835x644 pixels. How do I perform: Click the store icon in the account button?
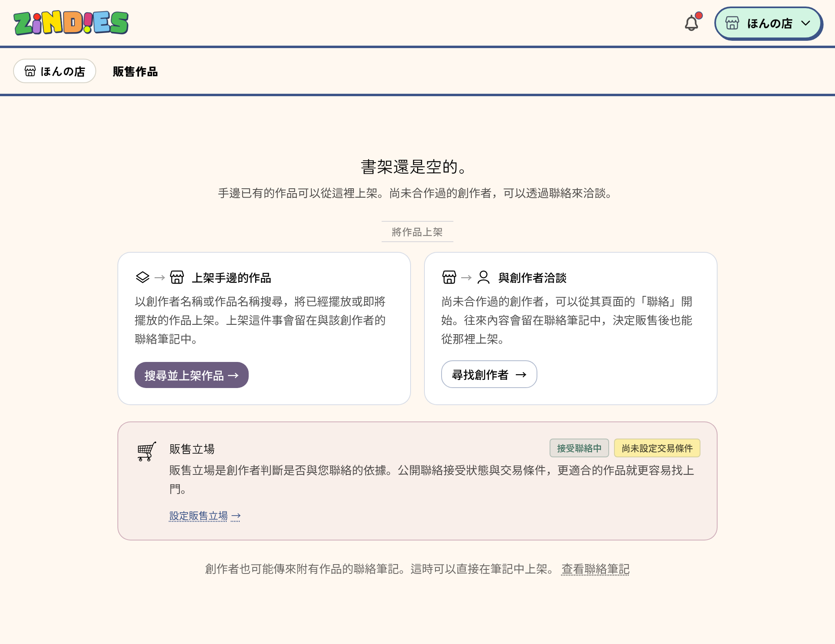click(732, 23)
